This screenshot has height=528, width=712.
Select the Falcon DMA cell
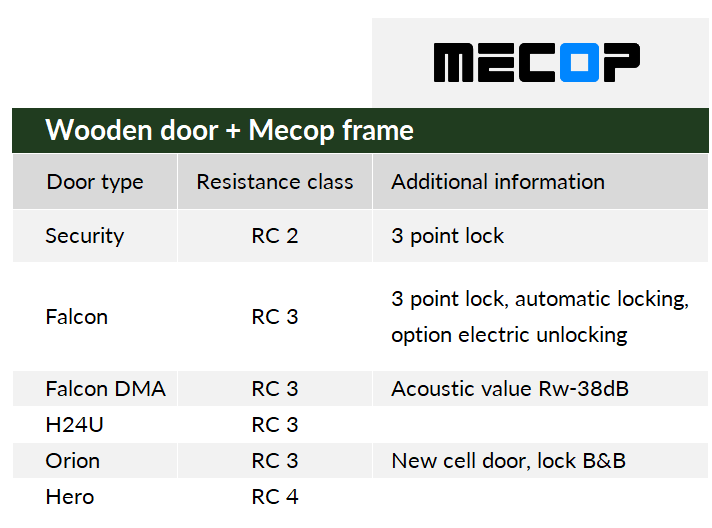105,389
